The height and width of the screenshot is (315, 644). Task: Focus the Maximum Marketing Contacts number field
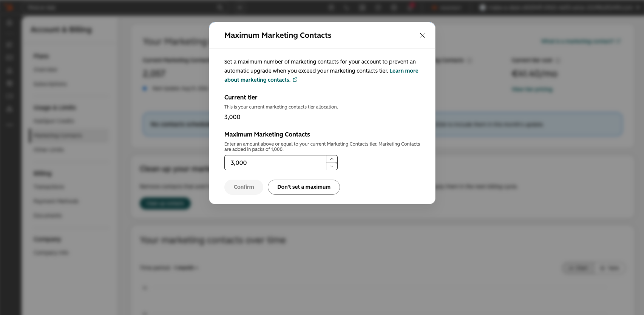(275, 163)
